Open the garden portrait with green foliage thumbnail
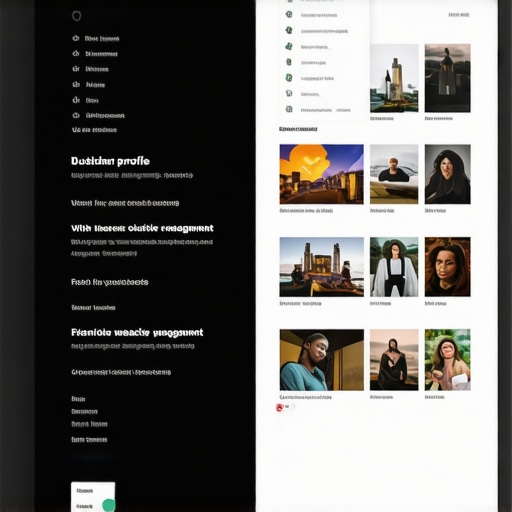The height and width of the screenshot is (512, 512). (447, 360)
